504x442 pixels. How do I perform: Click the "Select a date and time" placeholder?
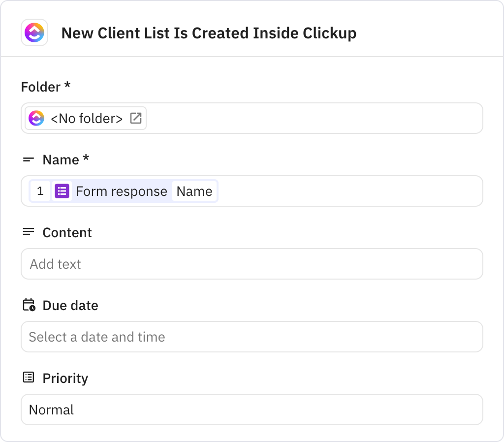point(96,337)
